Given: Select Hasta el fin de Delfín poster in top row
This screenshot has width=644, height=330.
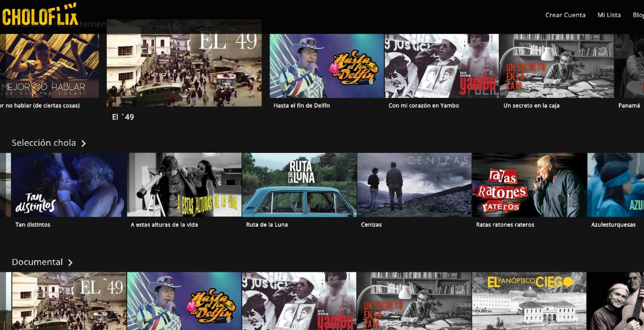Looking at the screenshot, I should click(326, 65).
